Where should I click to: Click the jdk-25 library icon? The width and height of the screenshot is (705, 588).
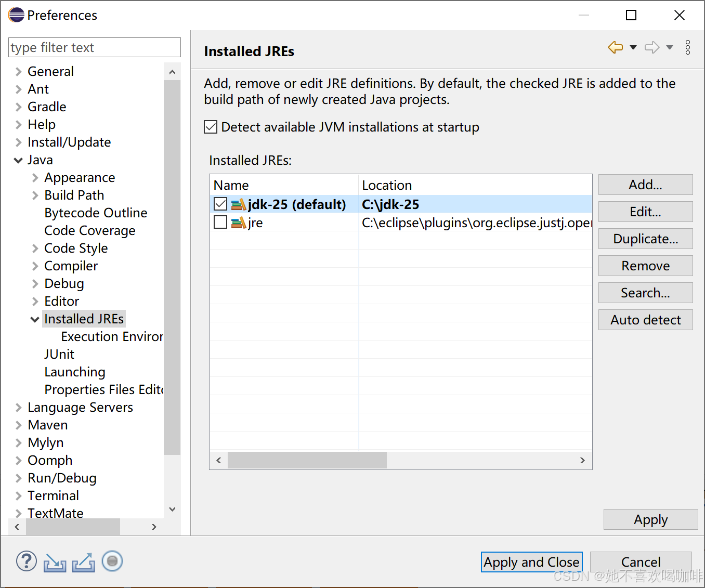pos(239,205)
